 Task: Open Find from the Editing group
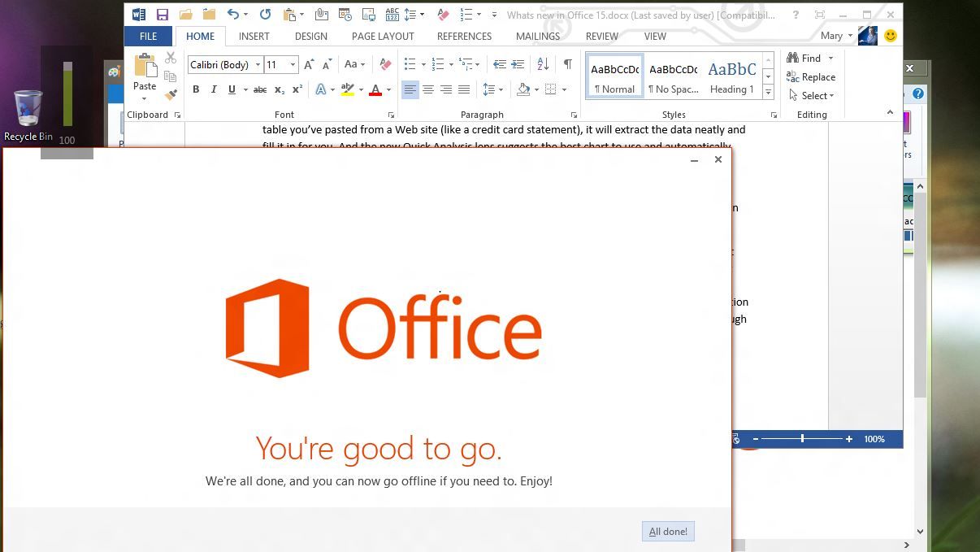tap(808, 58)
